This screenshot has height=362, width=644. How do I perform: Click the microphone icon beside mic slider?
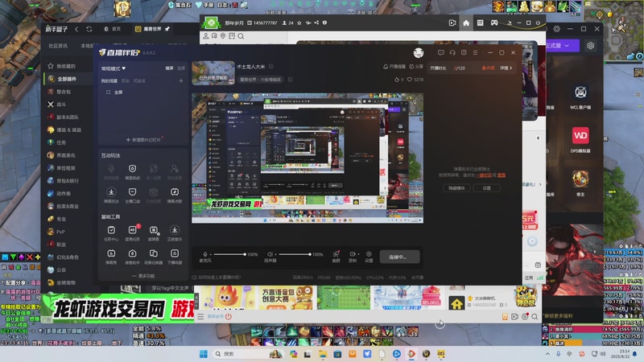click(x=205, y=254)
